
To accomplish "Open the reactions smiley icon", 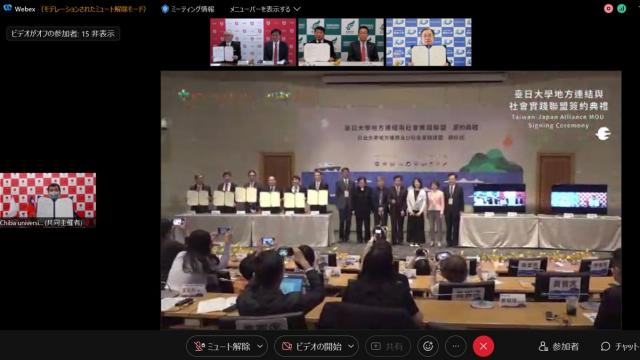I will (x=428, y=347).
